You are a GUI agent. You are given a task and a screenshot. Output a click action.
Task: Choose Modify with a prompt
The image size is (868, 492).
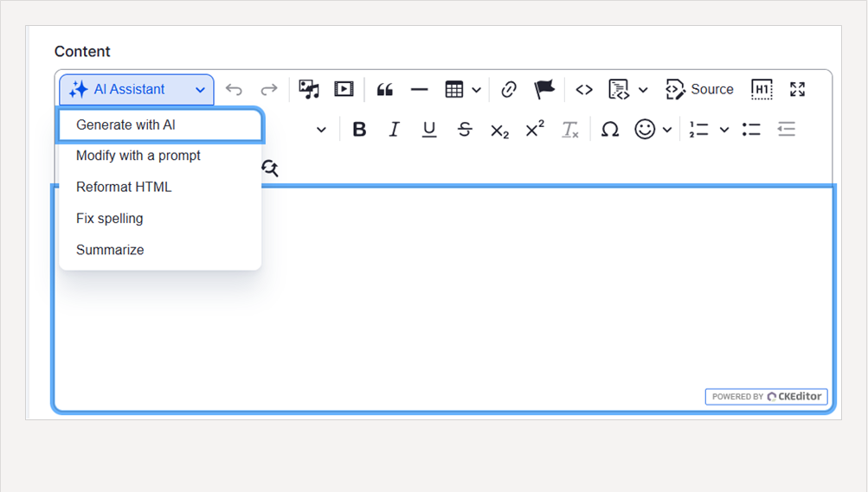click(160, 156)
